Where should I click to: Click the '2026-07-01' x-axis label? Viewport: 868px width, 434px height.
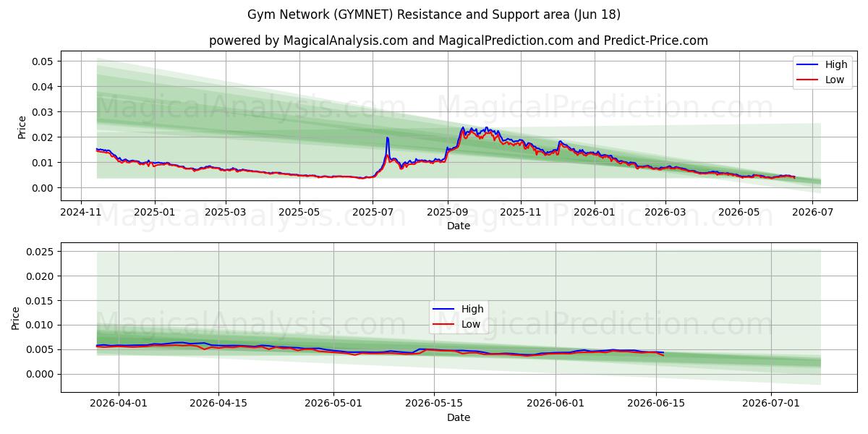coord(771,404)
